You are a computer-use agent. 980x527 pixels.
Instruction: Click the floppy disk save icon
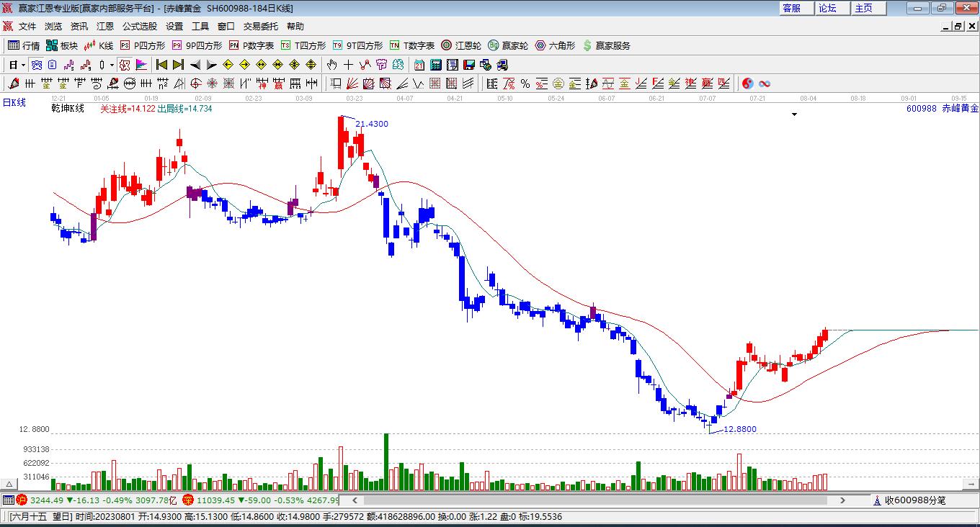point(468,65)
